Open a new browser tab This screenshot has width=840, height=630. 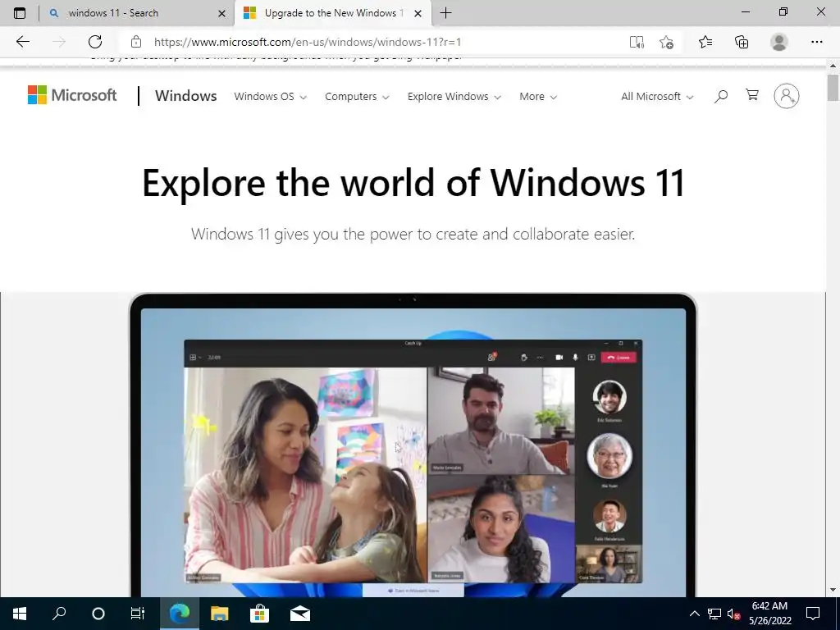pos(445,13)
